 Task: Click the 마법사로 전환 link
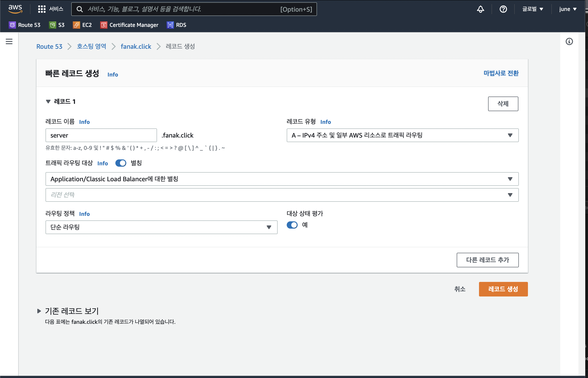pyautogui.click(x=501, y=73)
